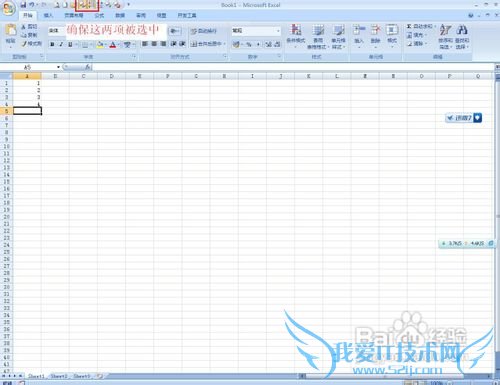The width and height of the screenshot is (500, 385).
Task: Open Format as Table (套用表格格式)
Action: point(318,36)
